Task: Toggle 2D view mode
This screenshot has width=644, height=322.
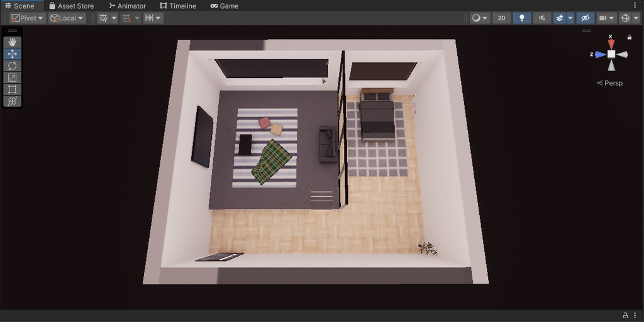Action: pos(501,18)
